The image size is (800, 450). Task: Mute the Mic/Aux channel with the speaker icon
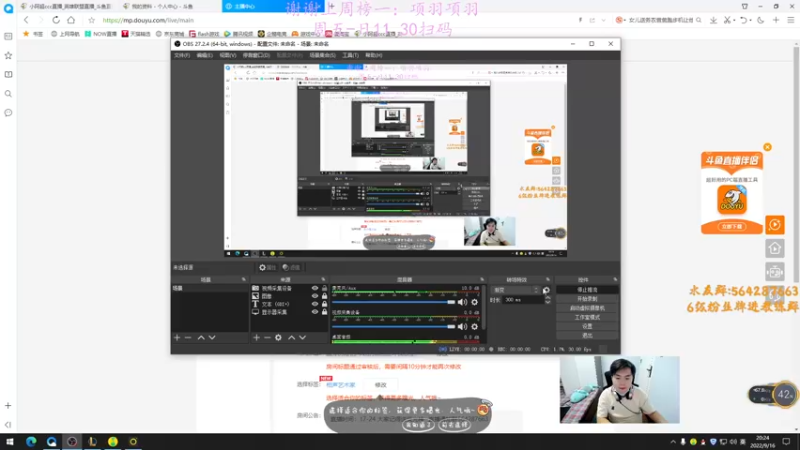coord(462,302)
